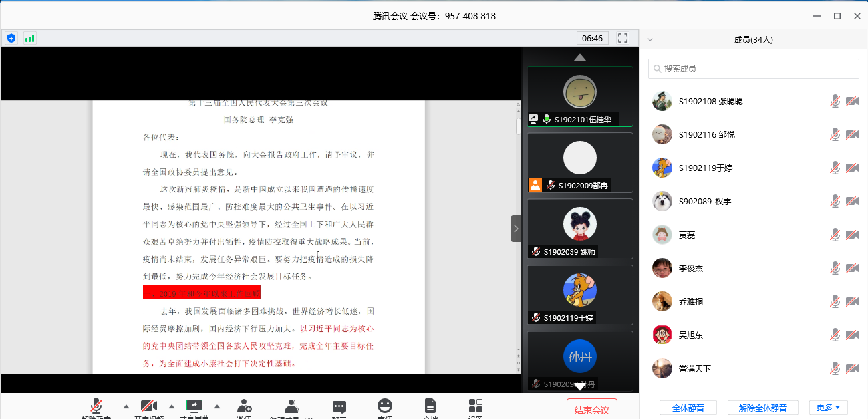868x419 pixels.
Task: Enter fullscreen mode with the expand icon
Action: point(623,38)
